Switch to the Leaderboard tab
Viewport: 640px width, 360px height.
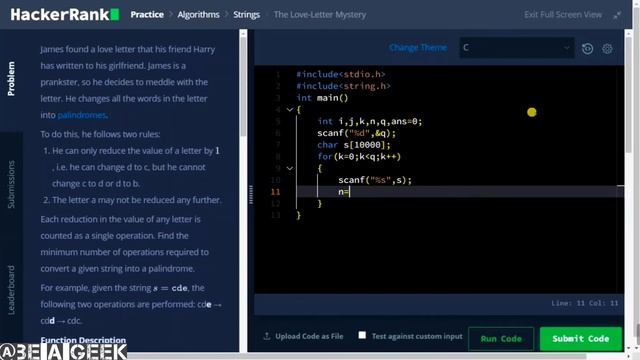click(x=11, y=290)
